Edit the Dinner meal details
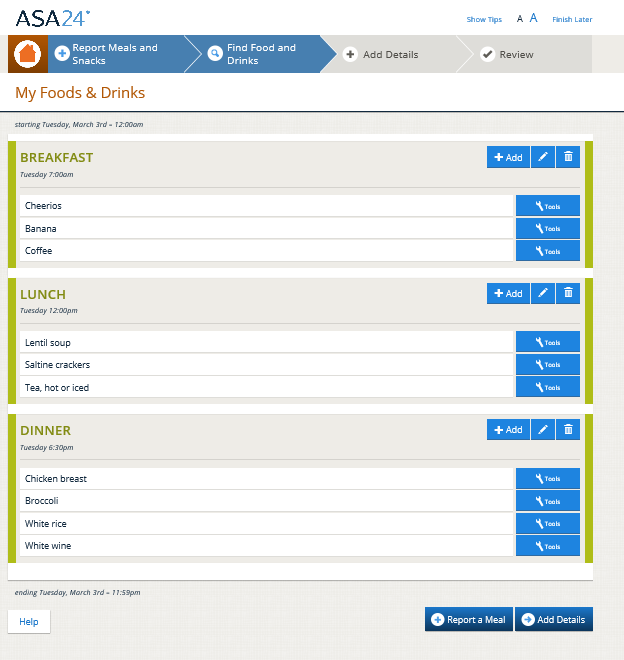This screenshot has height=660, width=624. [x=543, y=429]
